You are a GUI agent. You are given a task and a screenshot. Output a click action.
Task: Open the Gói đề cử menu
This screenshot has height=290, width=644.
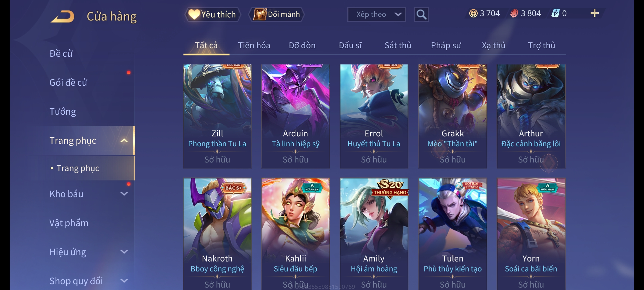click(x=68, y=82)
